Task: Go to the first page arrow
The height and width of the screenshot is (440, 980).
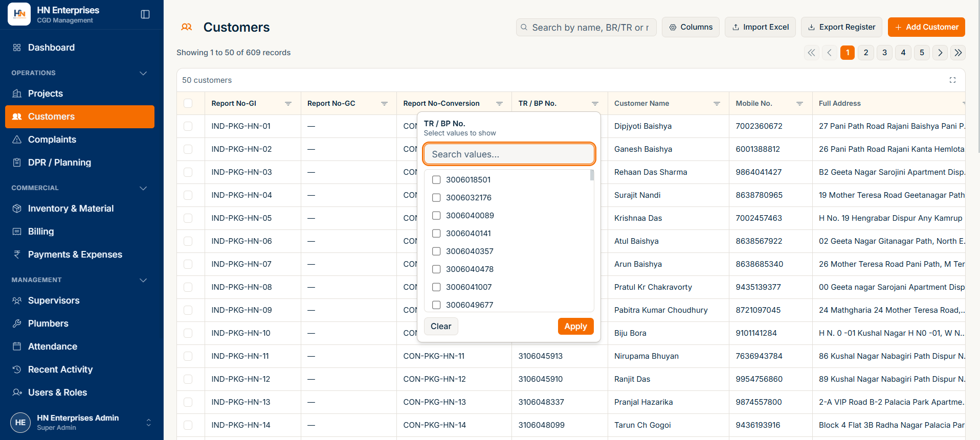Action: pos(811,53)
